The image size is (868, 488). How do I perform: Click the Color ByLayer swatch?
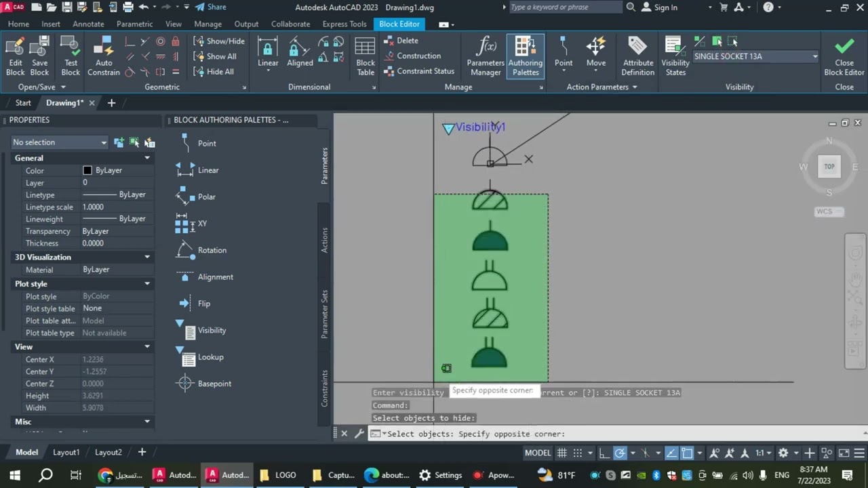(87, 171)
